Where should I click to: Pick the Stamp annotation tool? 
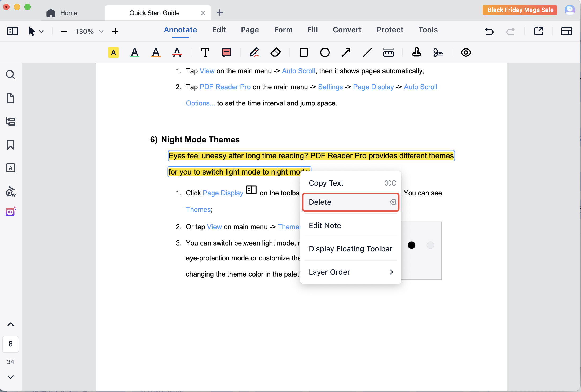pyautogui.click(x=416, y=52)
